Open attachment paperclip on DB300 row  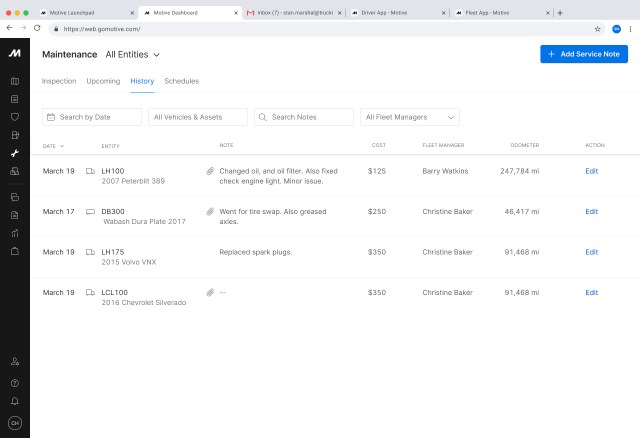(210, 212)
